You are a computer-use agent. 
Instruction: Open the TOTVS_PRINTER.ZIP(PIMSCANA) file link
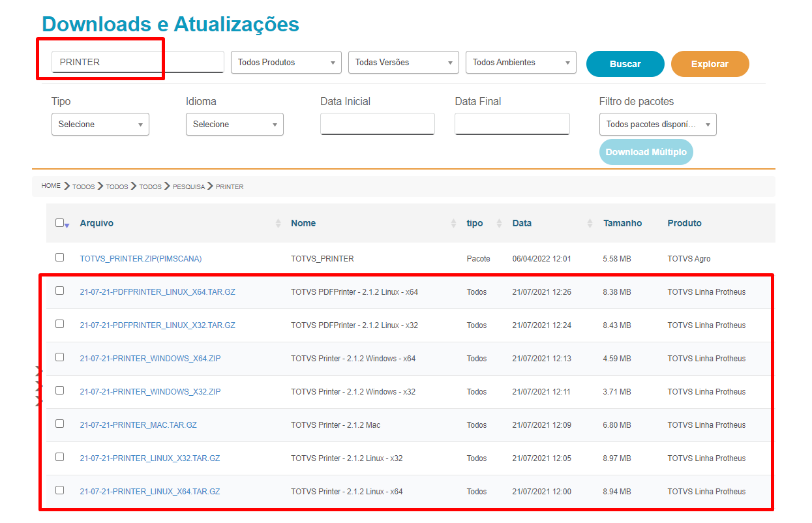(141, 259)
